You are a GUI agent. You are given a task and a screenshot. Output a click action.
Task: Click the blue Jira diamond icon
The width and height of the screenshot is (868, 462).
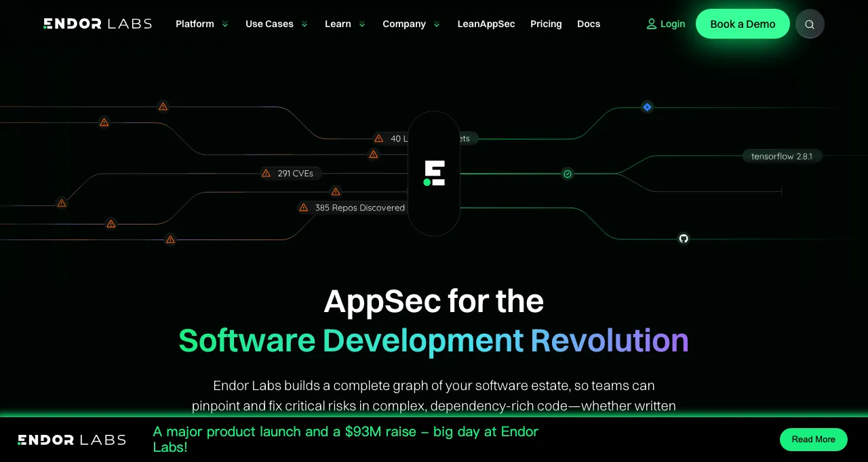click(x=647, y=107)
